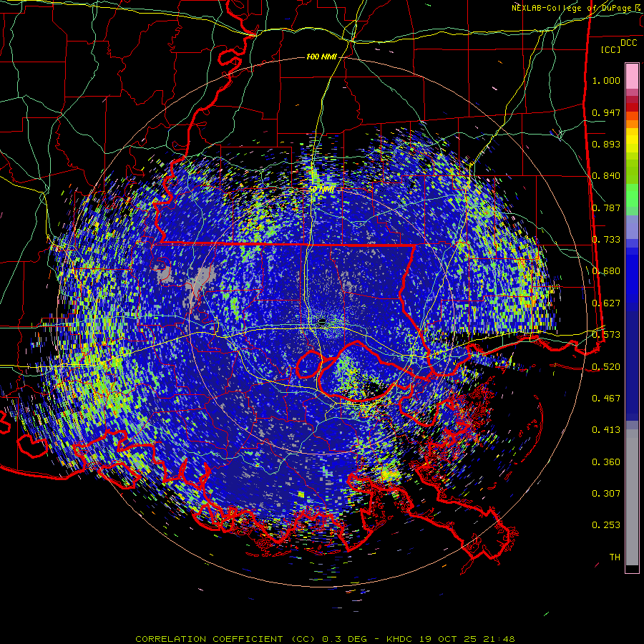Screen dimensions: 644x644
Task: Click the bottom product caption with KHDC timestamp
Action: click(x=325, y=639)
